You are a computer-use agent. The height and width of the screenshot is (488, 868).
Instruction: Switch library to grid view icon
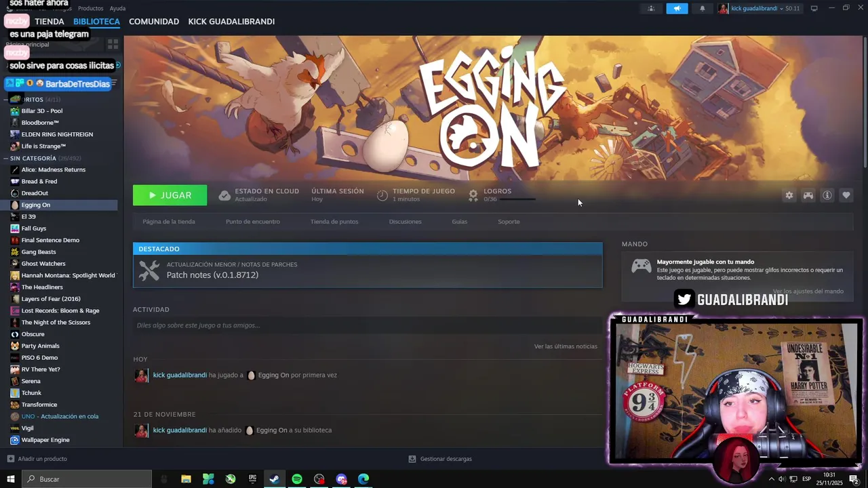pyautogui.click(x=113, y=44)
